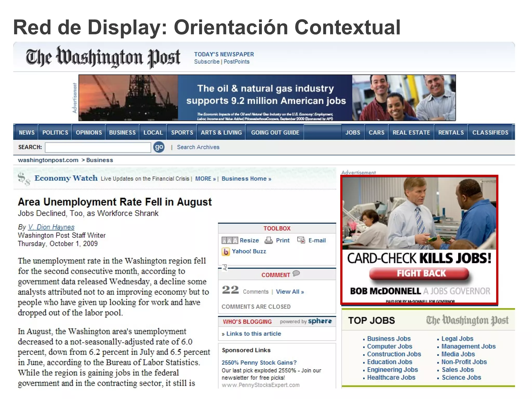The image size is (532, 399).
Task: Click View All » comments link
Action: (290, 292)
